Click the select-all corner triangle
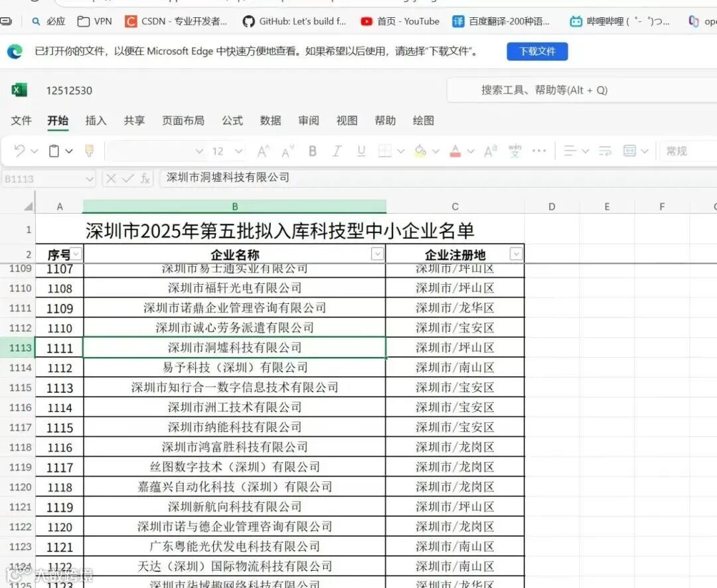This screenshot has height=588, width=717. 28,206
